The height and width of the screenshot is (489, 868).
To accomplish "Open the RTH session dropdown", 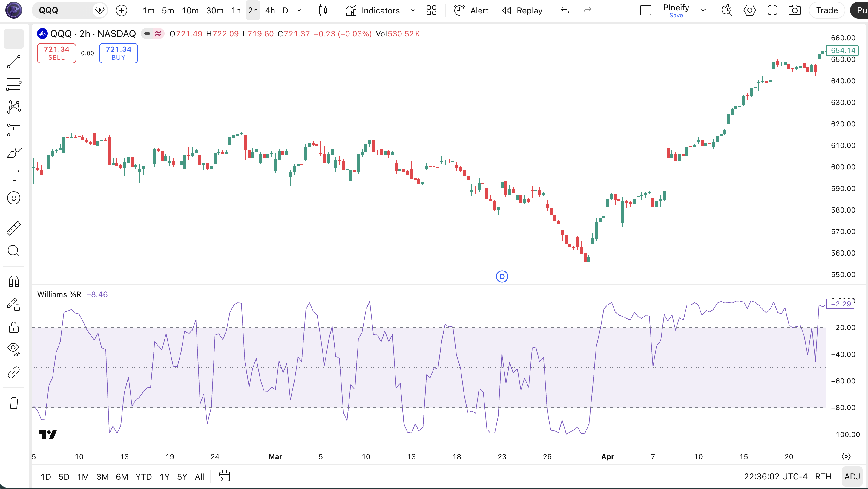I will [823, 476].
